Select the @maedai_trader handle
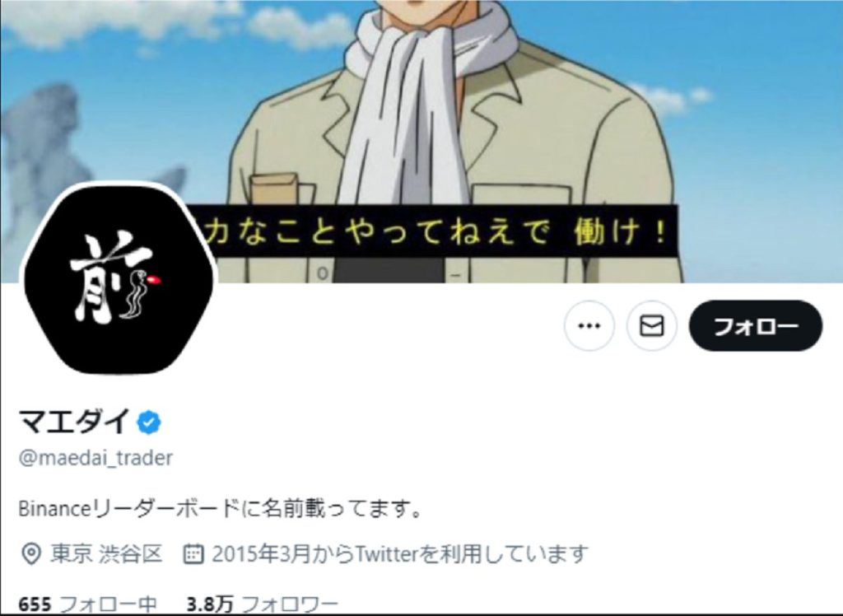843x616 pixels. pos(95,458)
